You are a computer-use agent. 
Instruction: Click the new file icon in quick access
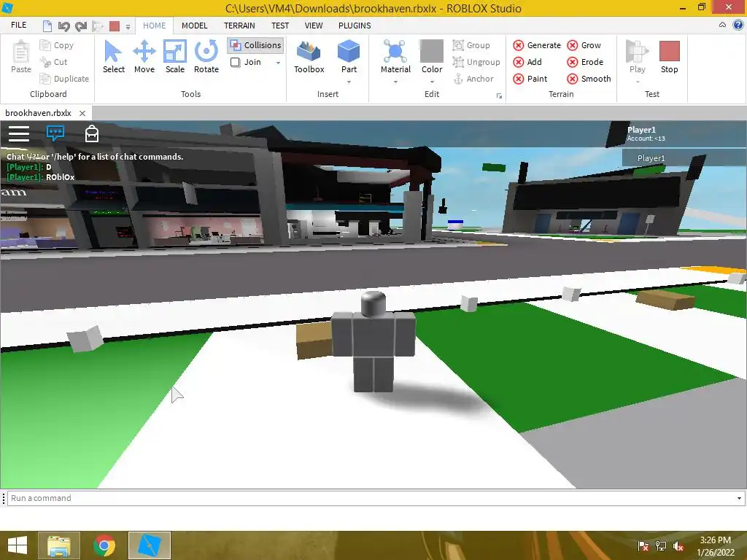47,26
